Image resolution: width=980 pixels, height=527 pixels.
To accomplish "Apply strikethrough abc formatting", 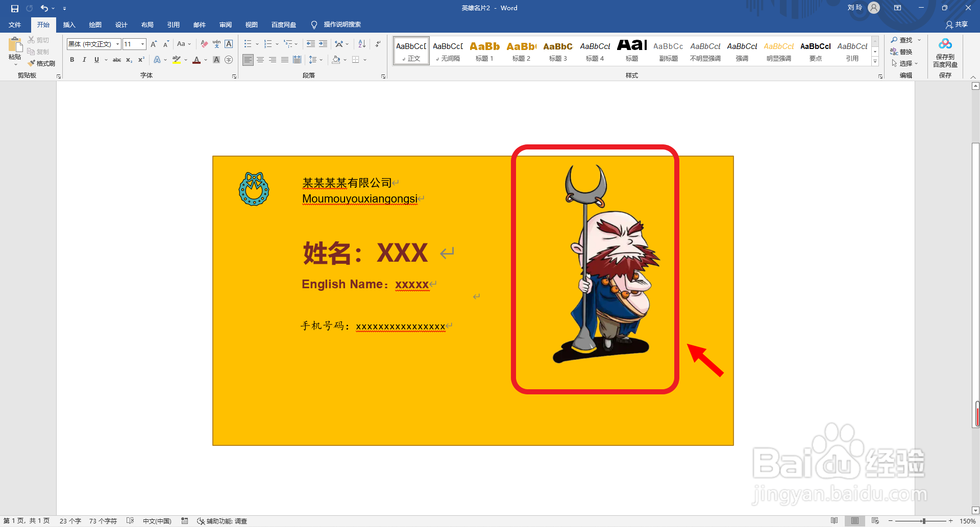I will point(117,60).
